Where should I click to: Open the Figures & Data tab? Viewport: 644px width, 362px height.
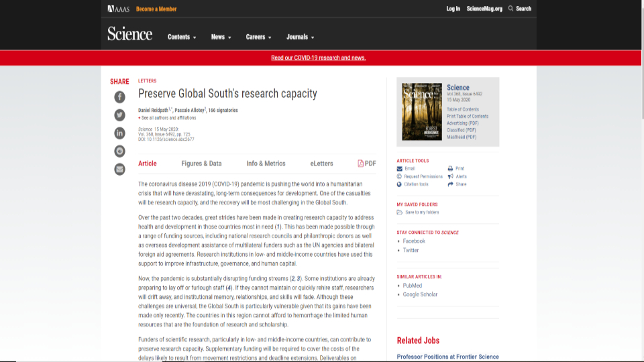click(201, 164)
